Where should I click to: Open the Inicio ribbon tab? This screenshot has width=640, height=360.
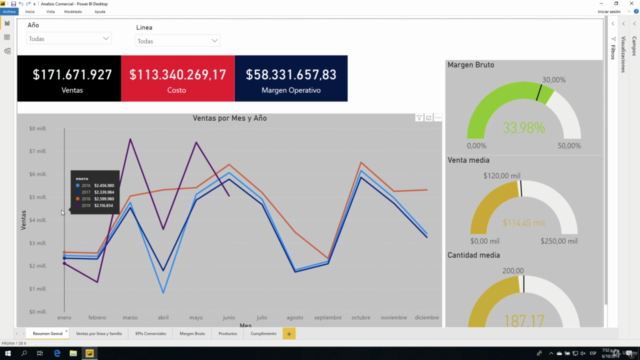pos(30,11)
